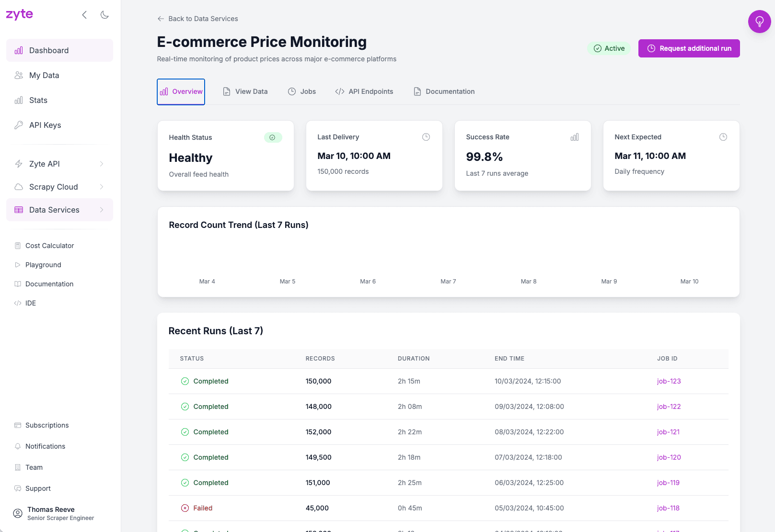
Task: Click Completed status icon for job-123
Action: (x=185, y=381)
